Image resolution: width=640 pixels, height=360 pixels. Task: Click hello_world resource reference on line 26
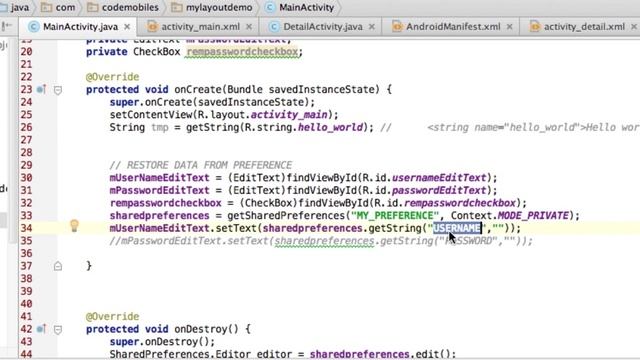click(330, 127)
